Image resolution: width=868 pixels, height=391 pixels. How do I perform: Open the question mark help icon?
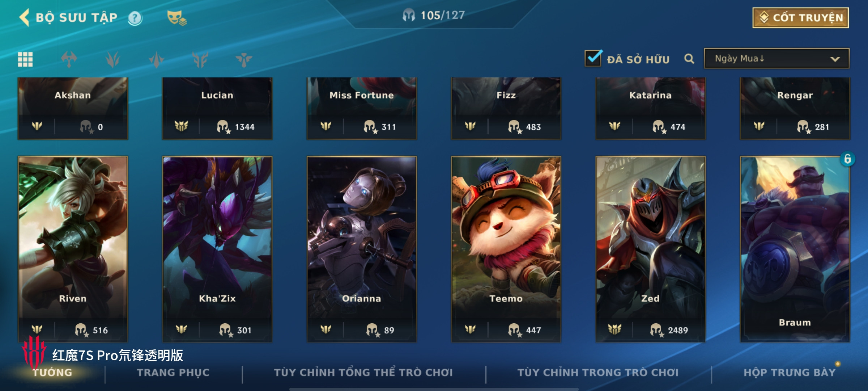point(135,18)
